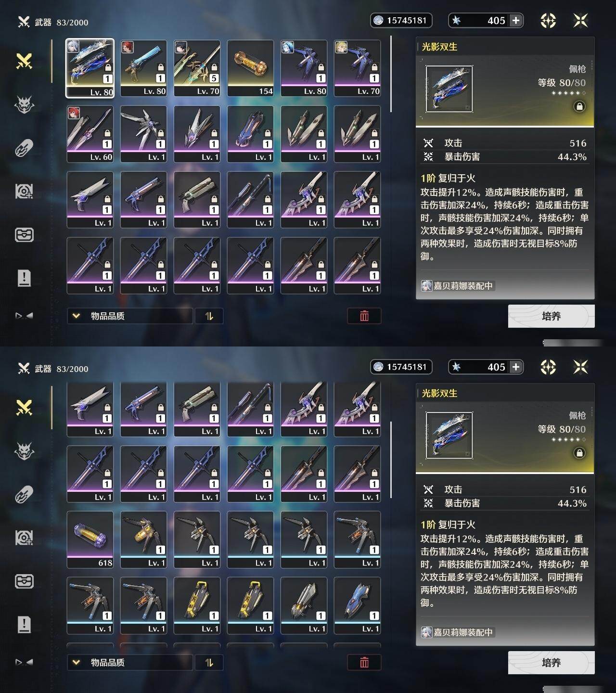Click the red trash delete icon in upper panel
The image size is (616, 693).
[364, 316]
